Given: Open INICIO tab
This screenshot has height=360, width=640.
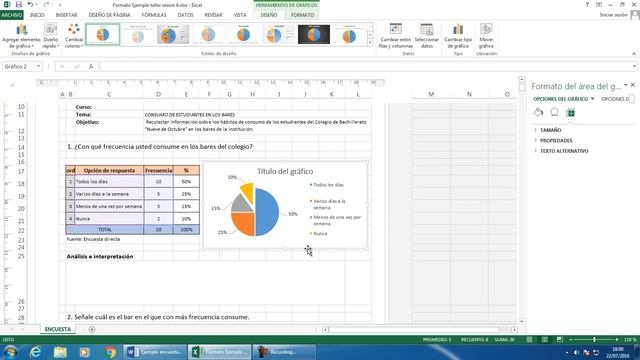Looking at the screenshot, I should [37, 15].
